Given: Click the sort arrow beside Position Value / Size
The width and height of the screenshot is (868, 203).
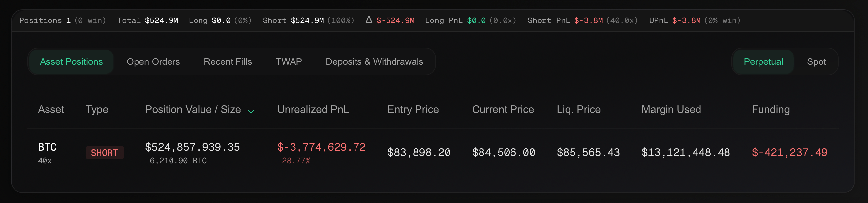Looking at the screenshot, I should (251, 110).
